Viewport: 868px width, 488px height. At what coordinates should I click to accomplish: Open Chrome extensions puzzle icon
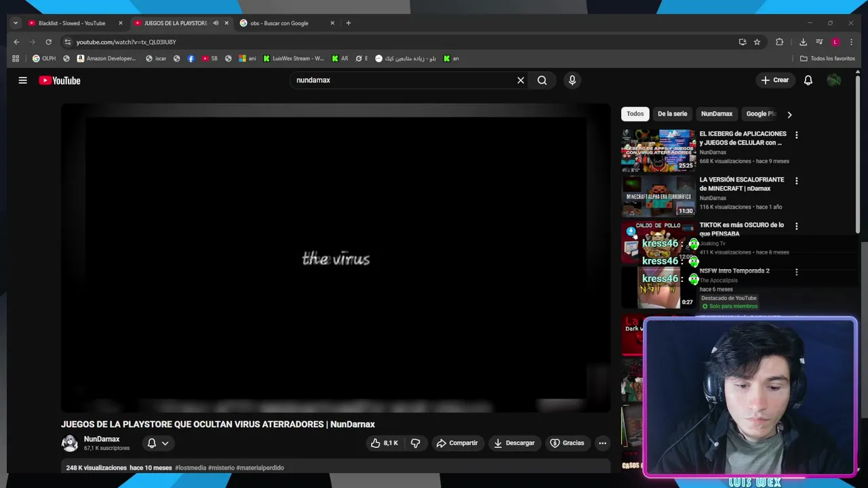pos(779,42)
